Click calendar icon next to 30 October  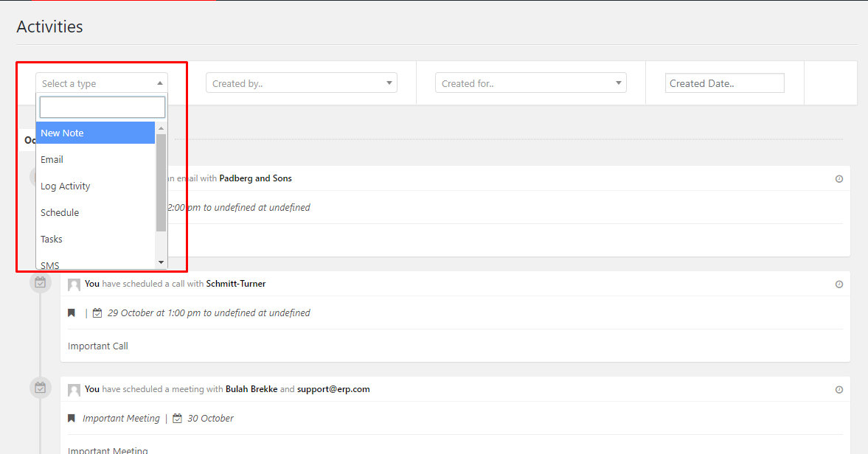(177, 419)
